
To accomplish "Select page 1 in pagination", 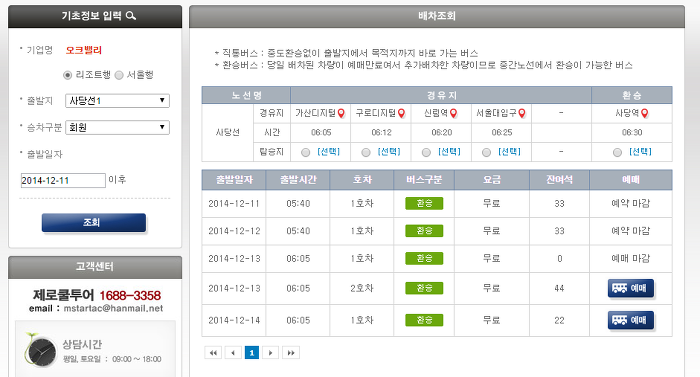I will (252, 353).
